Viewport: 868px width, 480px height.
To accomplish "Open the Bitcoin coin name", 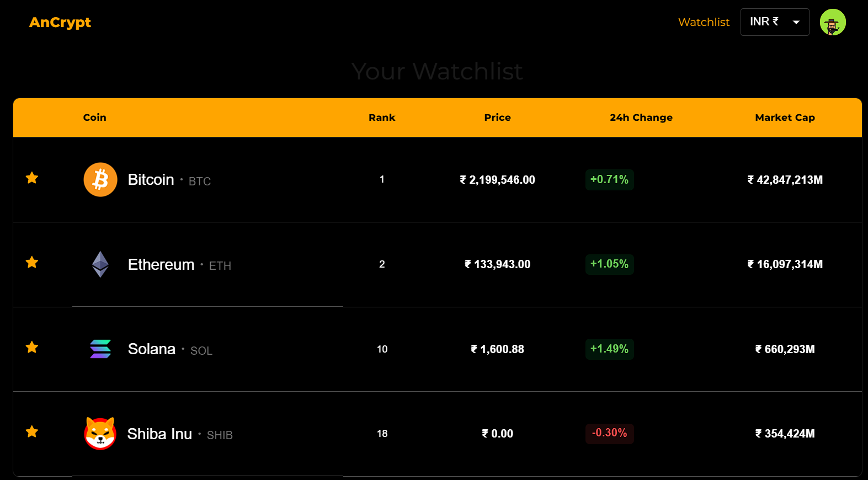I will tap(151, 180).
